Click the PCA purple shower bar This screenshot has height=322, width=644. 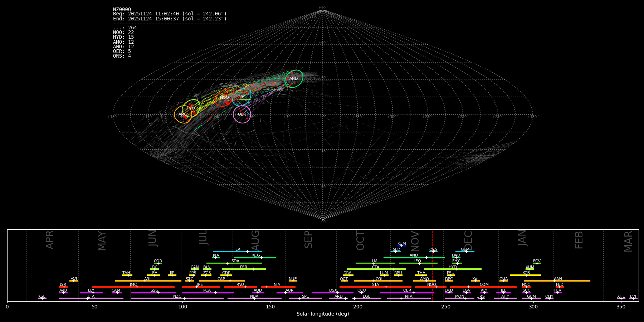coord(208,293)
